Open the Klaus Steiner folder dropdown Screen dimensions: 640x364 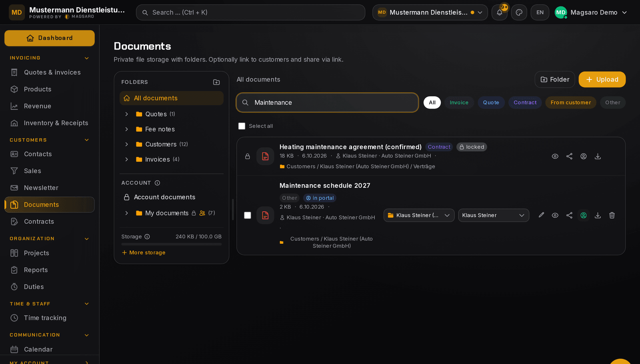click(419, 215)
